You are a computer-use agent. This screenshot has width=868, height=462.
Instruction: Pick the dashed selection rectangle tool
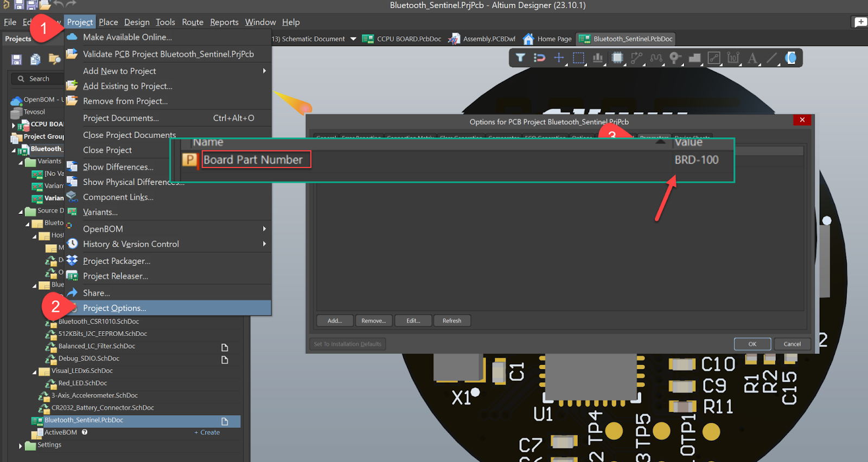[x=578, y=58]
